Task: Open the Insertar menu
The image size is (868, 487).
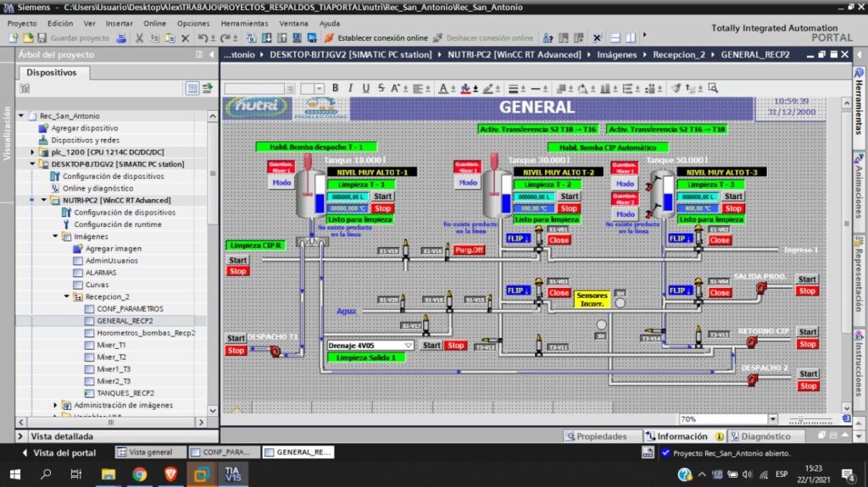Action: (119, 23)
